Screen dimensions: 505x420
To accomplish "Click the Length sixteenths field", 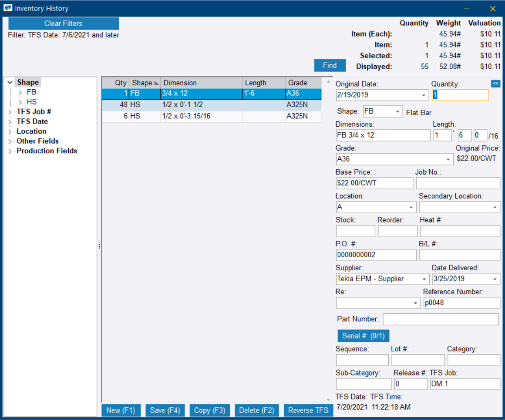I will coord(480,135).
